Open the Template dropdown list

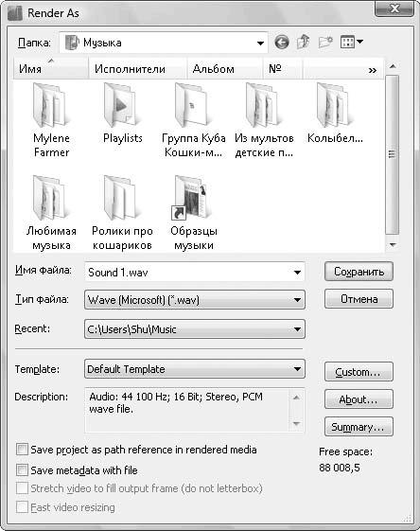point(195,369)
